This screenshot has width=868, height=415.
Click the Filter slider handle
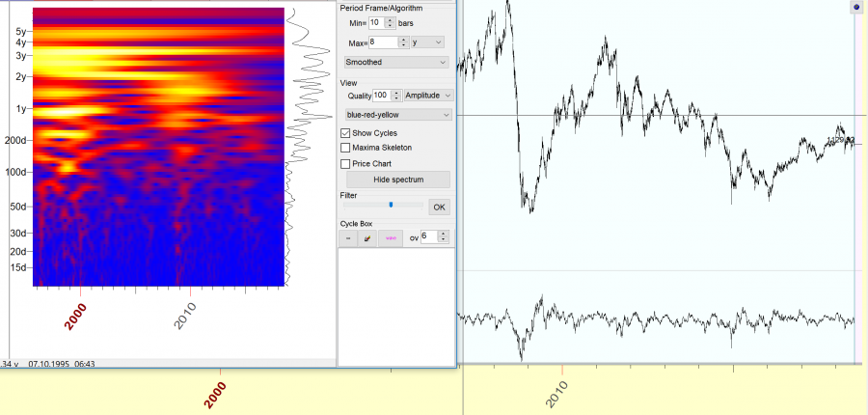[391, 205]
